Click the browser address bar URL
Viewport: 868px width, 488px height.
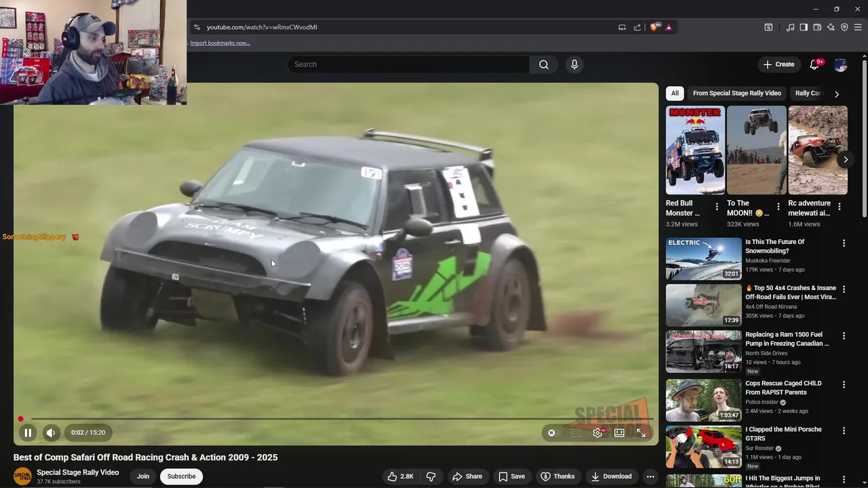click(x=262, y=27)
